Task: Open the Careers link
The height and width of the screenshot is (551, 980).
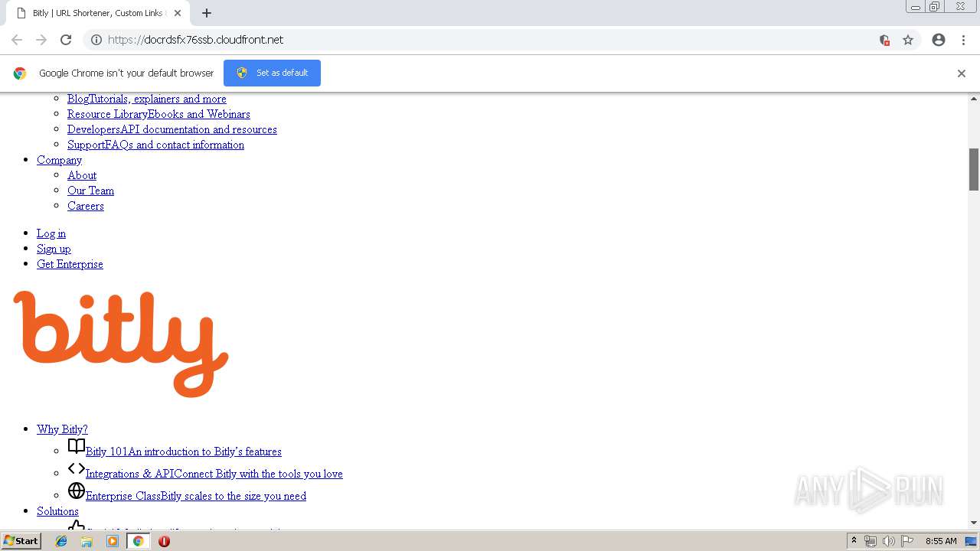Action: 86,206
